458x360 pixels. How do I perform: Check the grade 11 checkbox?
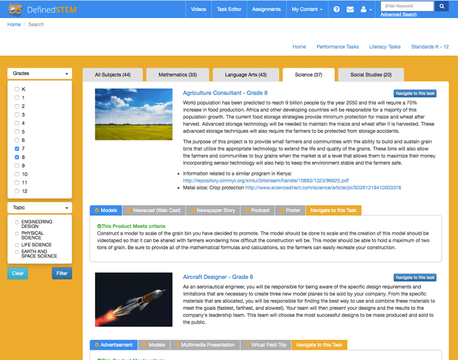[17, 183]
